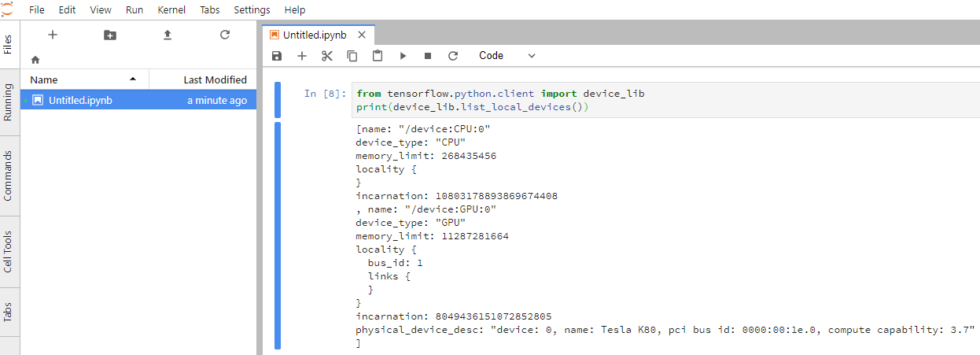This screenshot has height=355, width=980.
Task: Save the notebook with the floppy disk icon
Action: coord(277,56)
